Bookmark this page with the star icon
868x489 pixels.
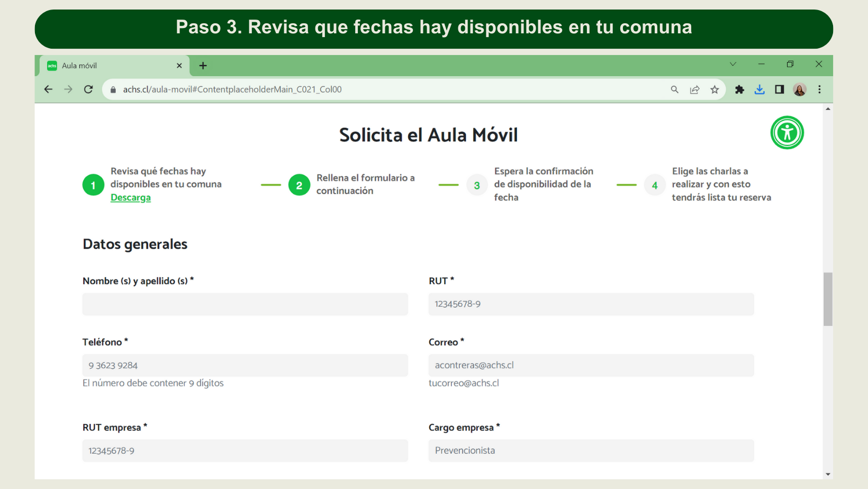coord(715,89)
